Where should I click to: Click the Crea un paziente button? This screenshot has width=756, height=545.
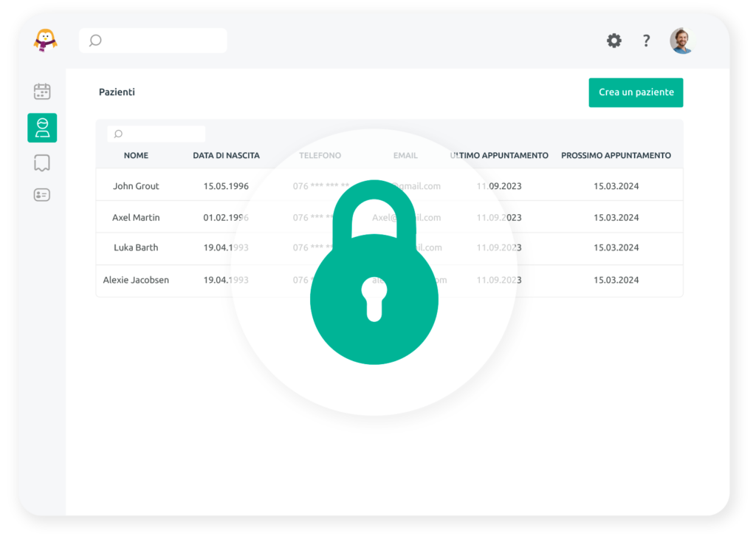636,92
